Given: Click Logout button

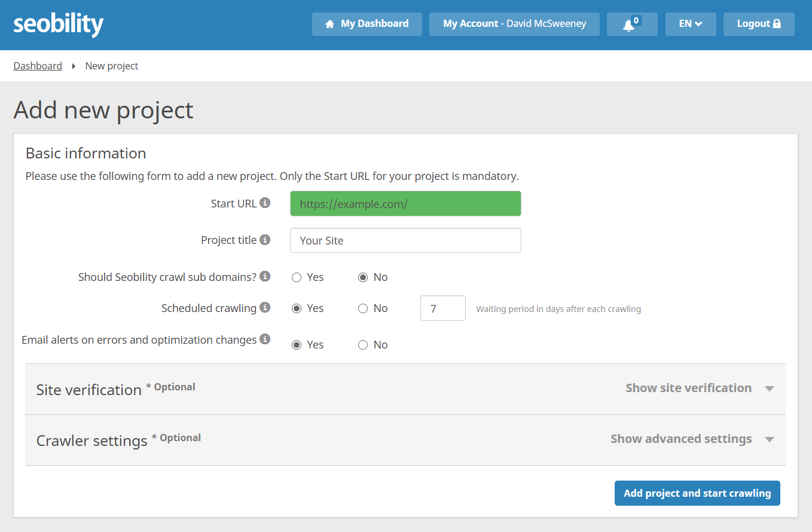Looking at the screenshot, I should coord(758,24).
